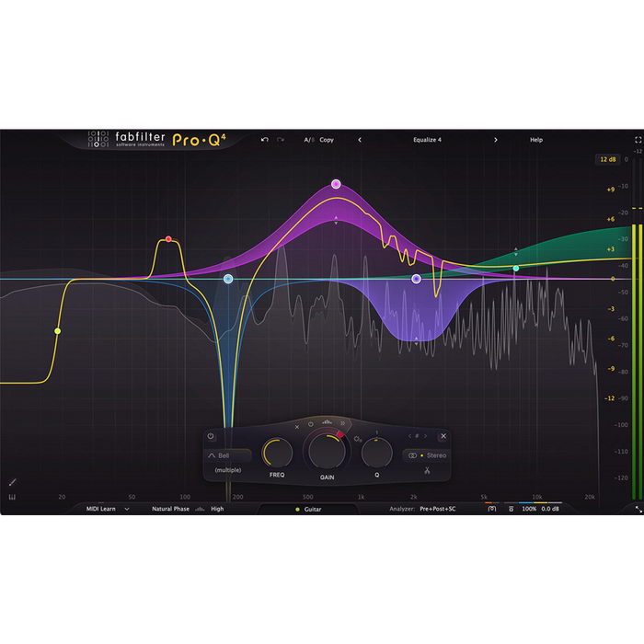Click the GAIN knob
Image resolution: width=644 pixels, height=644 pixels.
point(327,452)
